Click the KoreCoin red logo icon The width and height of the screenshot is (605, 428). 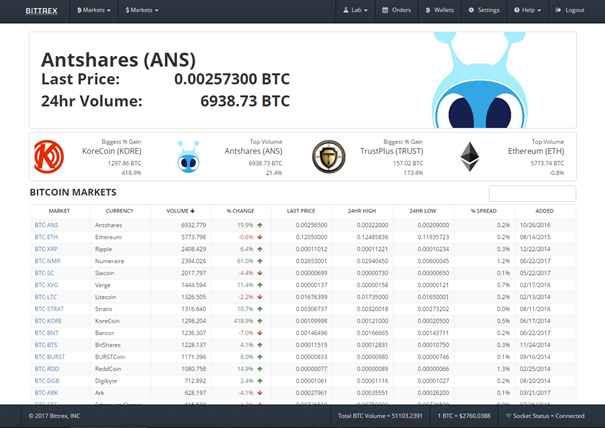point(49,156)
